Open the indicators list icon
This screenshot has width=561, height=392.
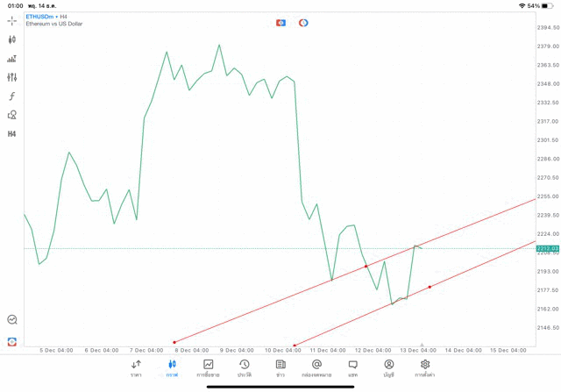pyautogui.click(x=12, y=59)
